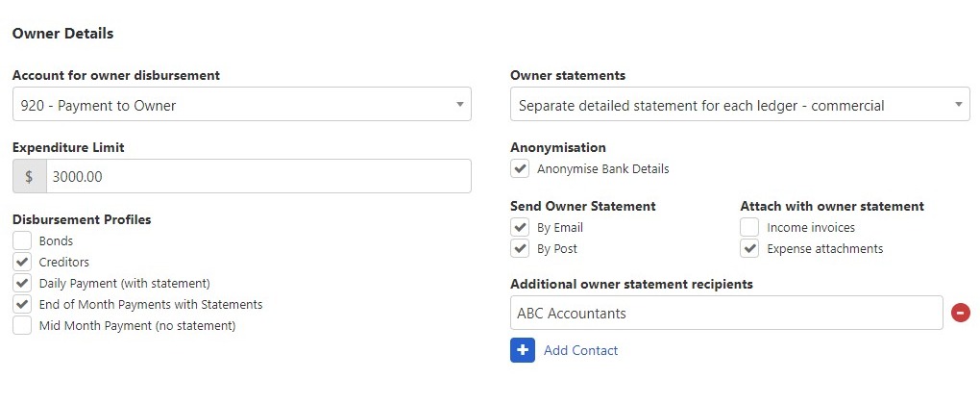Open Account for owner disbursement dropdown
The image size is (980, 404).
click(x=242, y=105)
